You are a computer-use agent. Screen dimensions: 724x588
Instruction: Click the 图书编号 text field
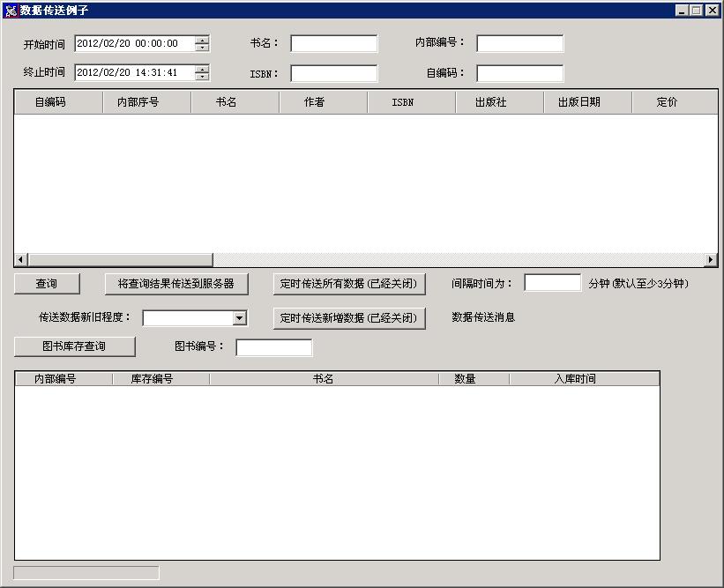coord(273,347)
